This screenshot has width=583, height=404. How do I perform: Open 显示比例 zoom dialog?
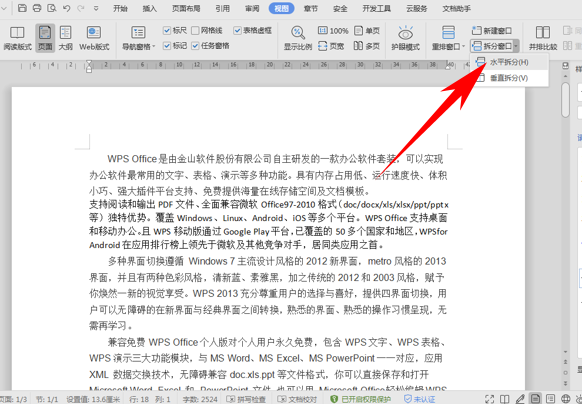coord(297,38)
